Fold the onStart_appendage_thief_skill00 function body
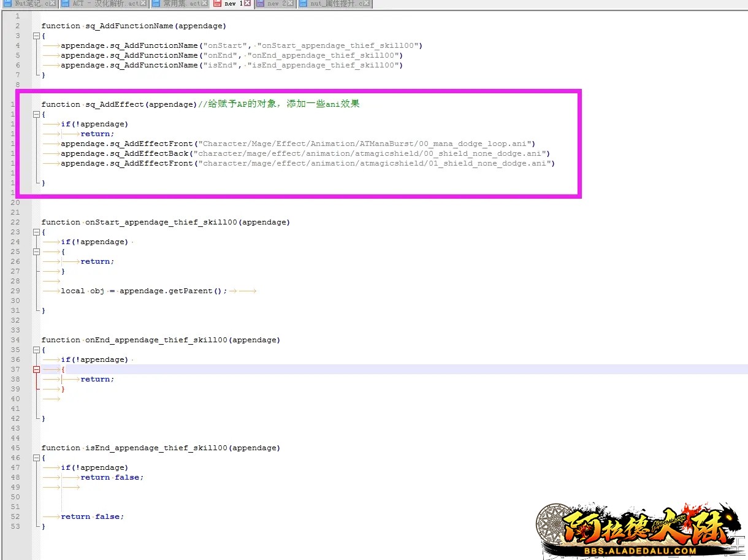748x560 pixels. 36,232
